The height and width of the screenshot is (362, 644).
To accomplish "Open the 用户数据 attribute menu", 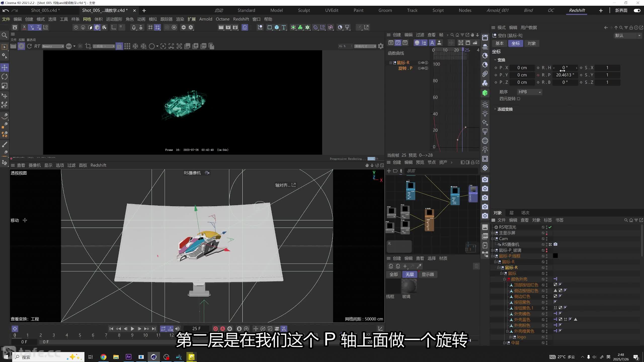I will [x=529, y=27].
